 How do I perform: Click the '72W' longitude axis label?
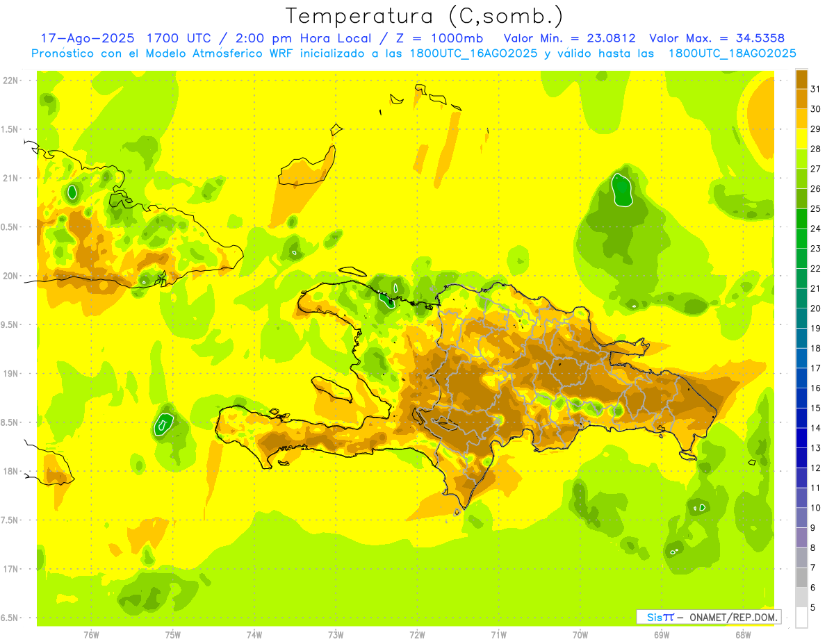pyautogui.click(x=417, y=634)
